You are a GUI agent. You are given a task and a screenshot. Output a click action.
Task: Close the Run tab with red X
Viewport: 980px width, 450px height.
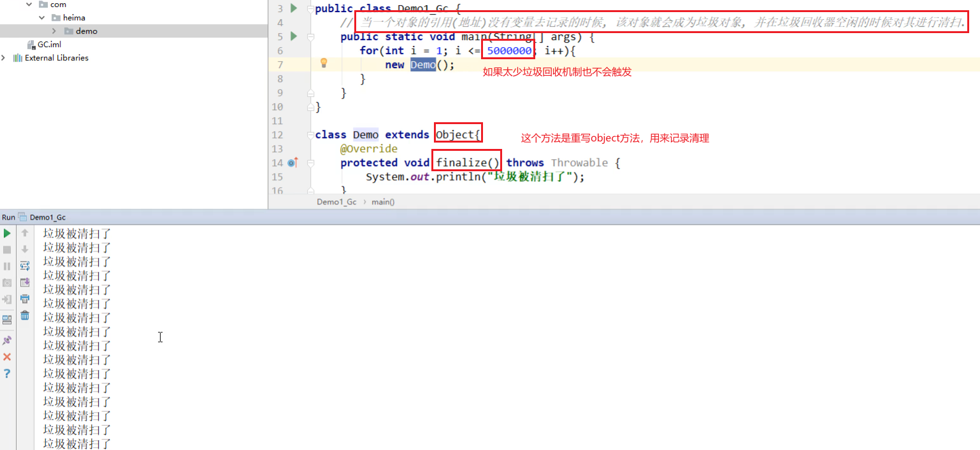click(x=7, y=357)
